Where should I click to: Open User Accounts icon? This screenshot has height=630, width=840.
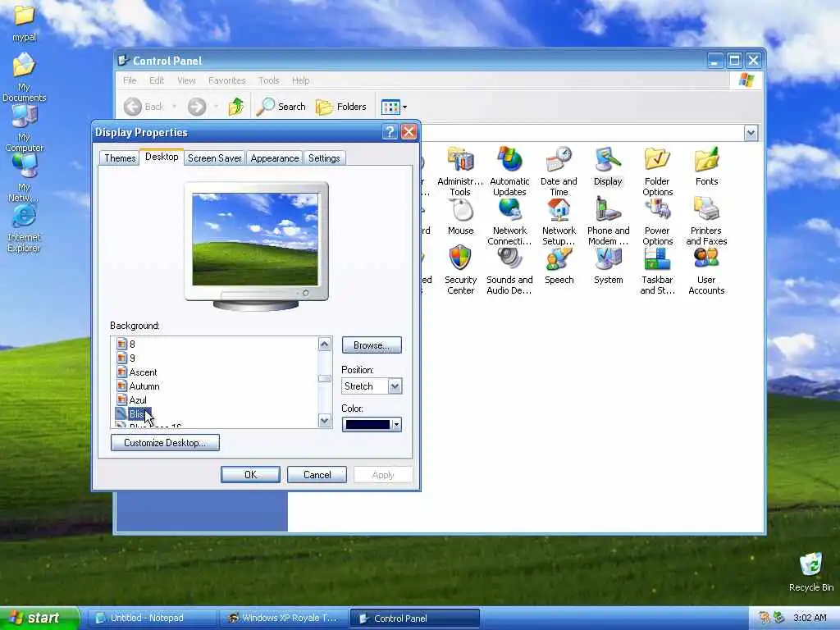tap(706, 271)
